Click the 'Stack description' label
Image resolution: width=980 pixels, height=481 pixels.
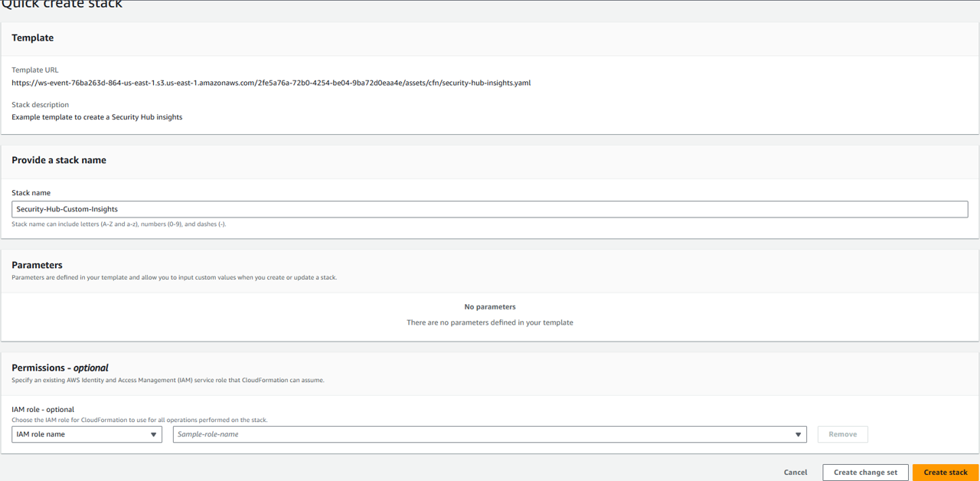point(40,105)
